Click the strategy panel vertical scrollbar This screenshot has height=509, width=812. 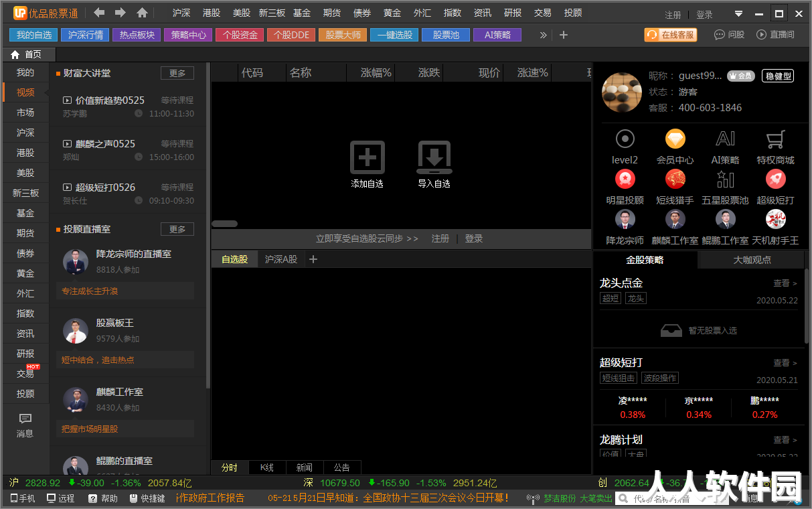pos(807,306)
